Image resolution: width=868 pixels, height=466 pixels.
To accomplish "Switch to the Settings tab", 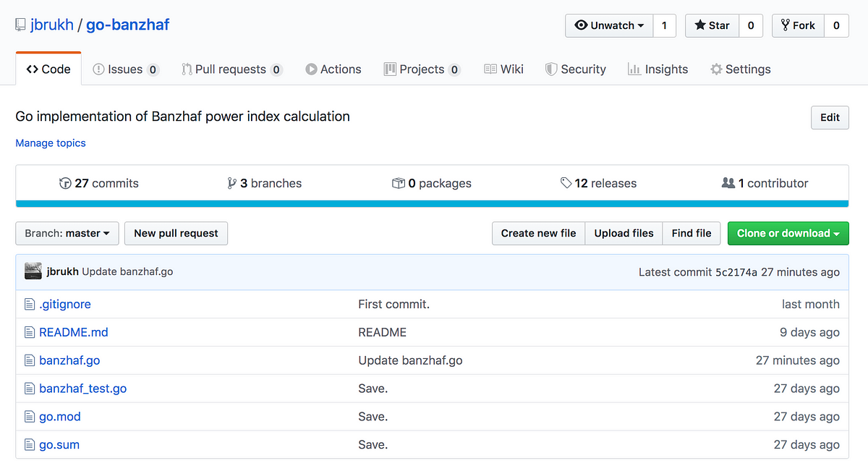I will [741, 69].
